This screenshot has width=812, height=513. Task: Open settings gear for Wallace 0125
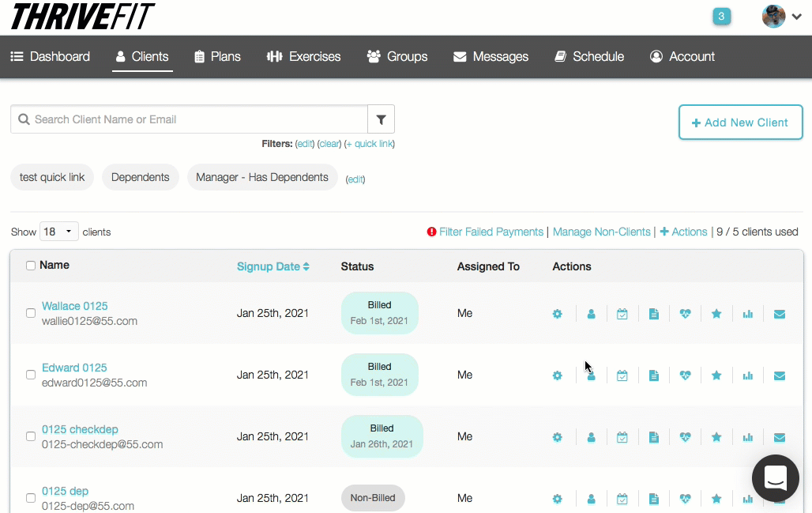tap(557, 314)
